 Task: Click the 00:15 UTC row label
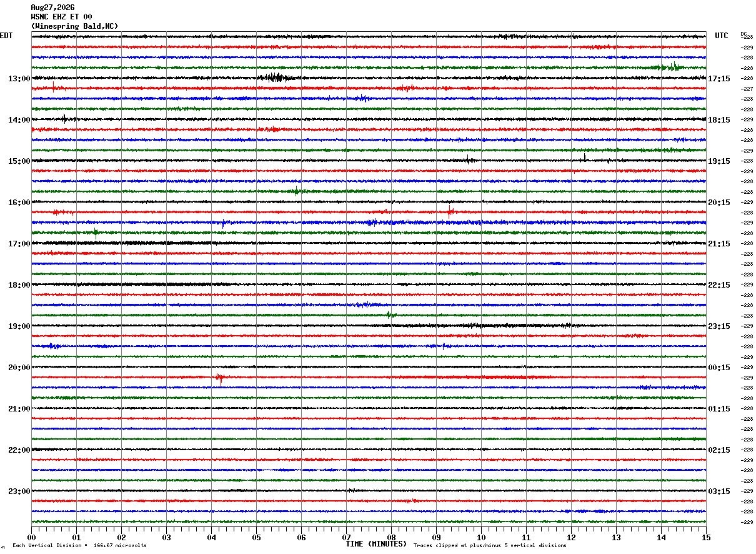pyautogui.click(x=719, y=368)
